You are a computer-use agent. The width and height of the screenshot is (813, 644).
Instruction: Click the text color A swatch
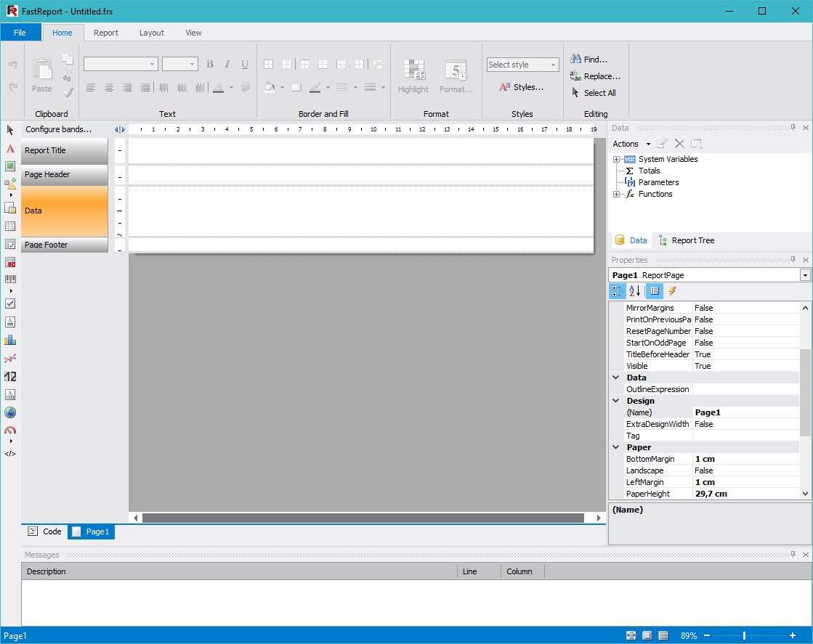tap(218, 87)
